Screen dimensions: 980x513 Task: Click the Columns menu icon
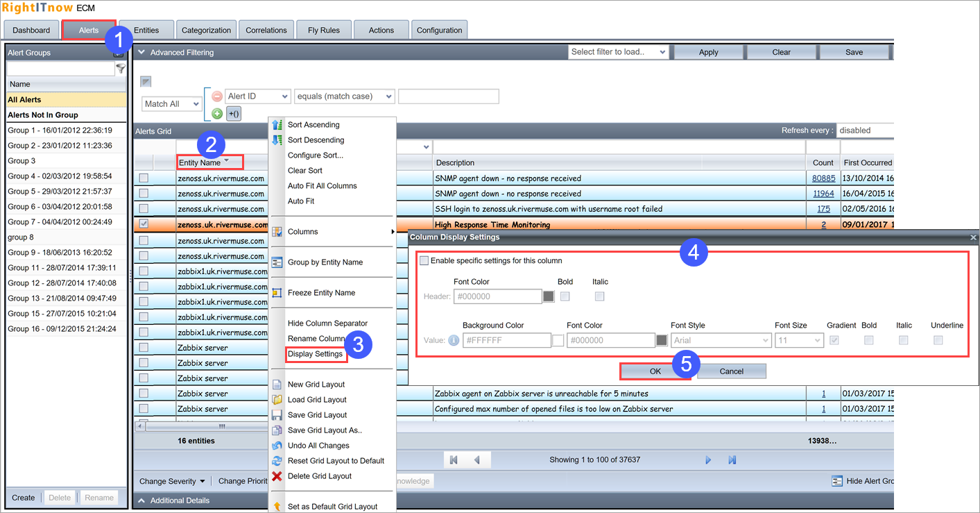click(x=277, y=232)
